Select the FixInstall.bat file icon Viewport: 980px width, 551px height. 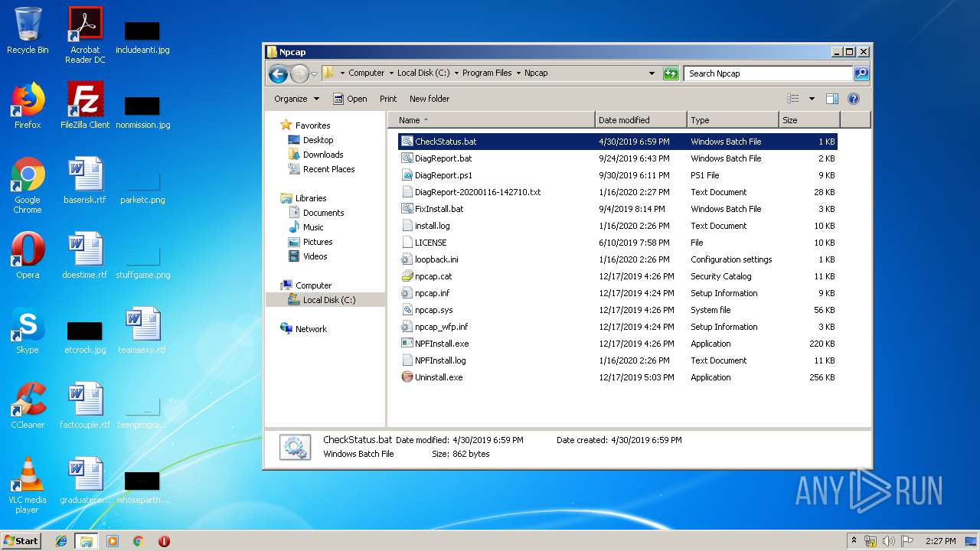[407, 209]
